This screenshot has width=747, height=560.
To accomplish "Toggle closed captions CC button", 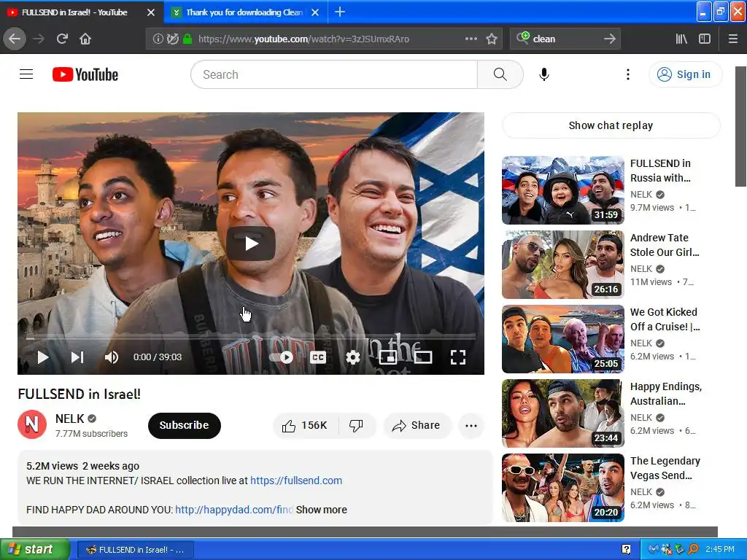I will (x=318, y=357).
